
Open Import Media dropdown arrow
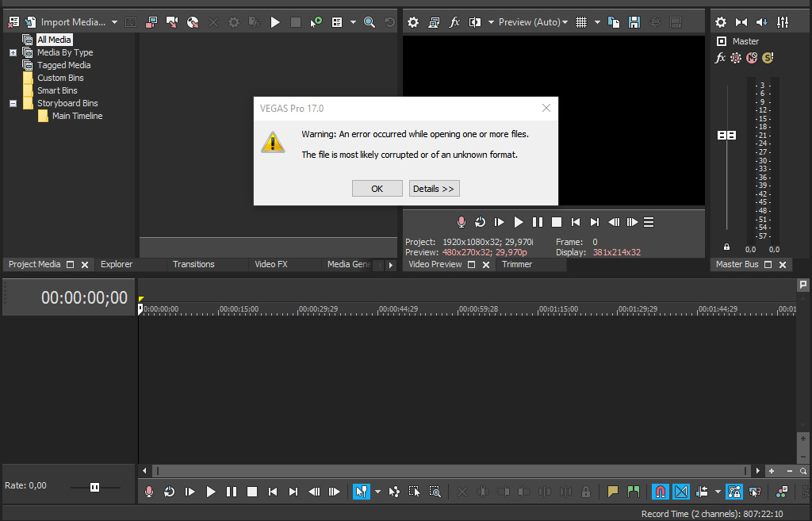pyautogui.click(x=114, y=21)
